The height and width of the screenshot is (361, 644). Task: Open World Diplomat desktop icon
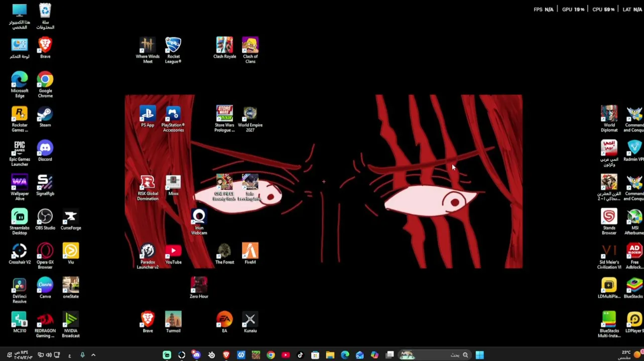click(609, 119)
